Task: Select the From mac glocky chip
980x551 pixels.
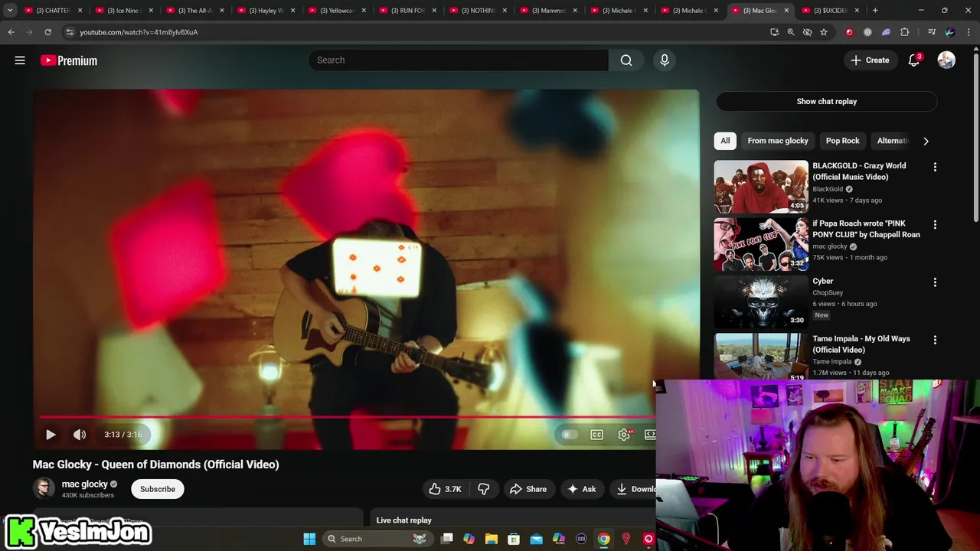Action: coord(778,141)
